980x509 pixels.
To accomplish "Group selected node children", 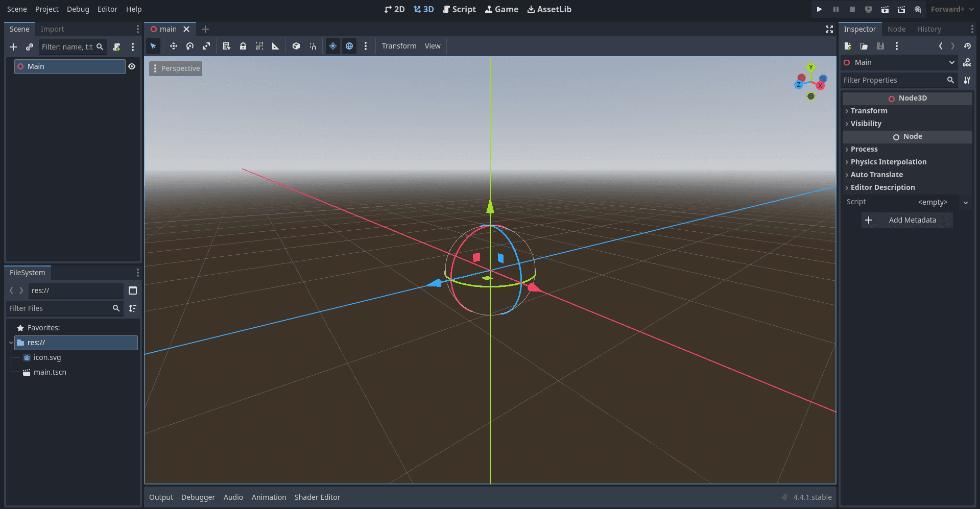I will point(259,46).
